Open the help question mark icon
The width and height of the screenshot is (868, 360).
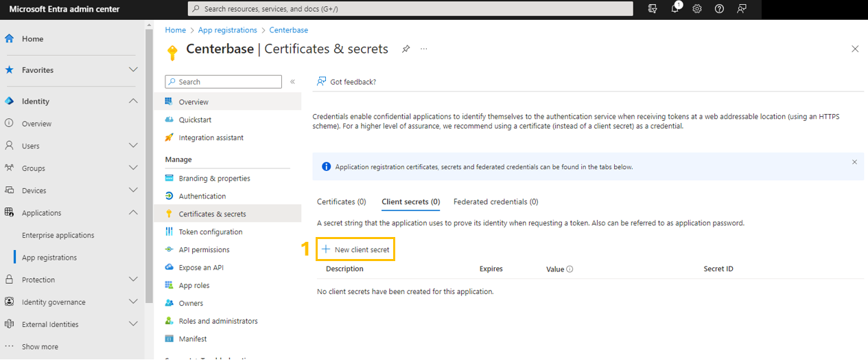719,9
